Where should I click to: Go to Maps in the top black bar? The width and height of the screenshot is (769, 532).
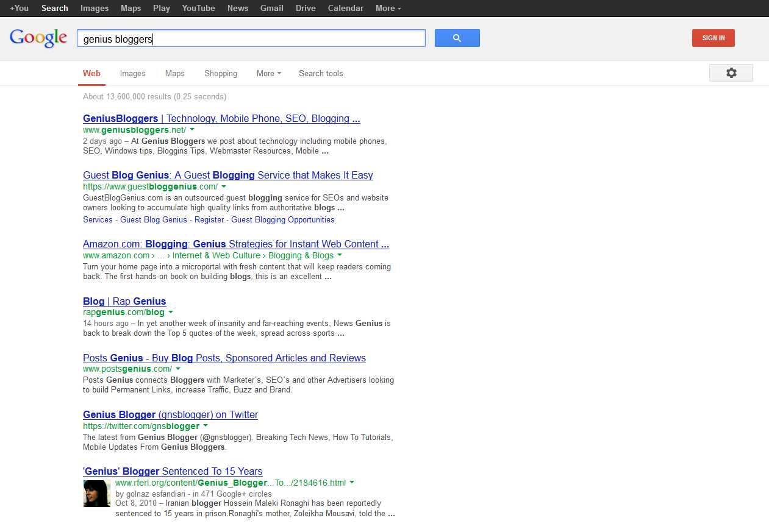click(x=131, y=8)
